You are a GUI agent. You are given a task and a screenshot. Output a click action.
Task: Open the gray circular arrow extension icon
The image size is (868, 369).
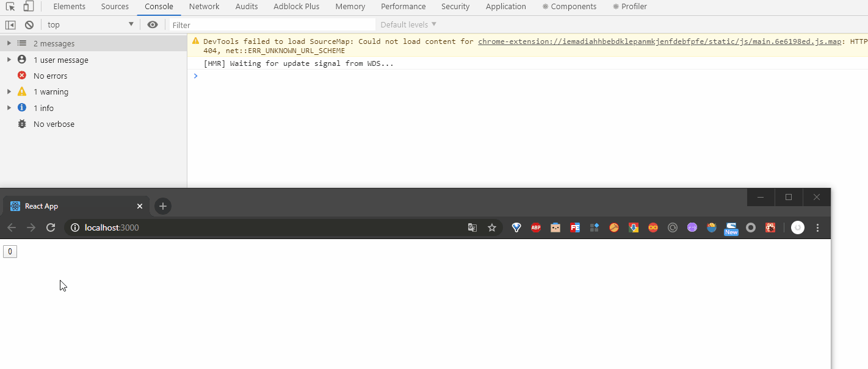pyautogui.click(x=673, y=227)
